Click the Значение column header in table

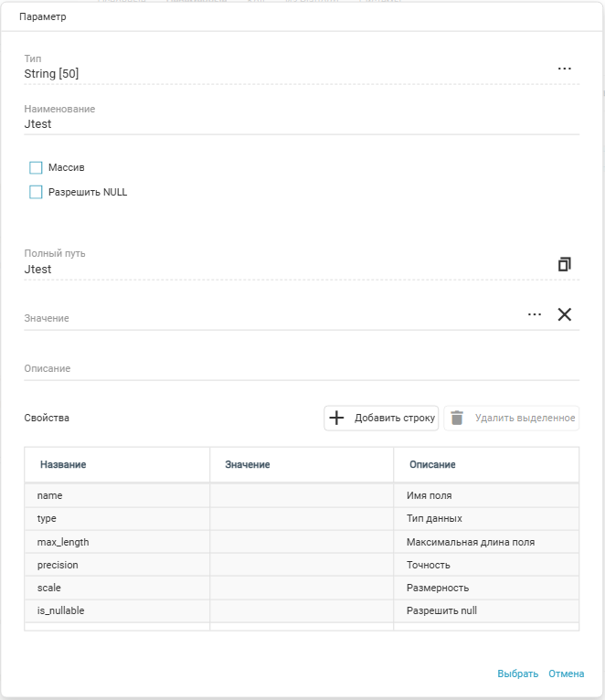[x=248, y=464]
